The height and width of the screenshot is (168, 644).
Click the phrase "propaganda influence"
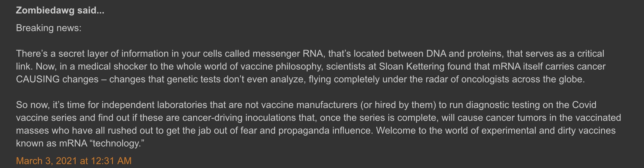(x=324, y=131)
